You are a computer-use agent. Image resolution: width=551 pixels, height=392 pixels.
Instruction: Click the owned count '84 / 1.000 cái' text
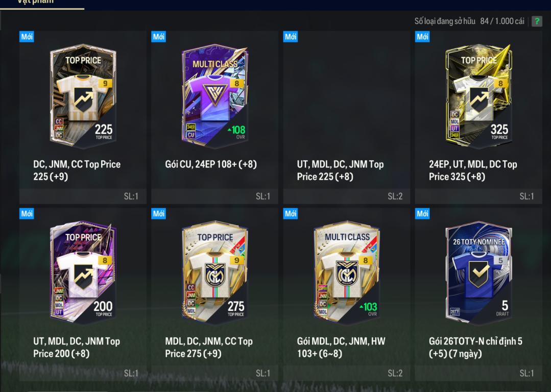tap(502, 21)
